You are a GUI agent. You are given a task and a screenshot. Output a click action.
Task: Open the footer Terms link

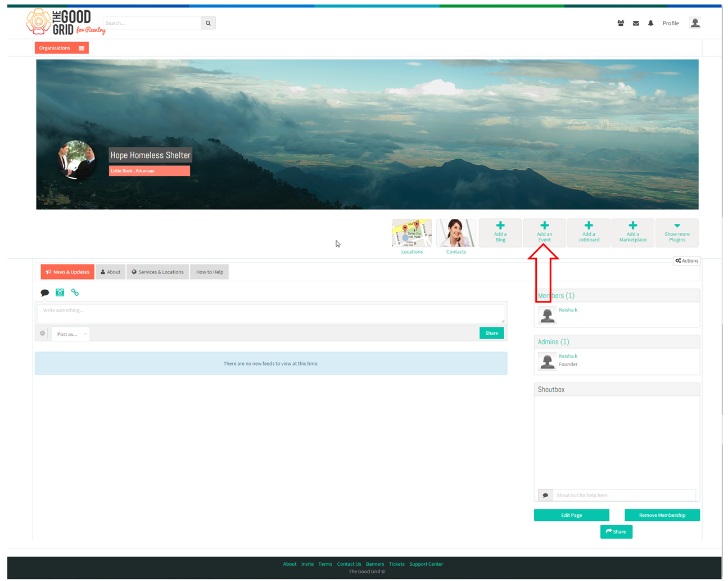[325, 564]
